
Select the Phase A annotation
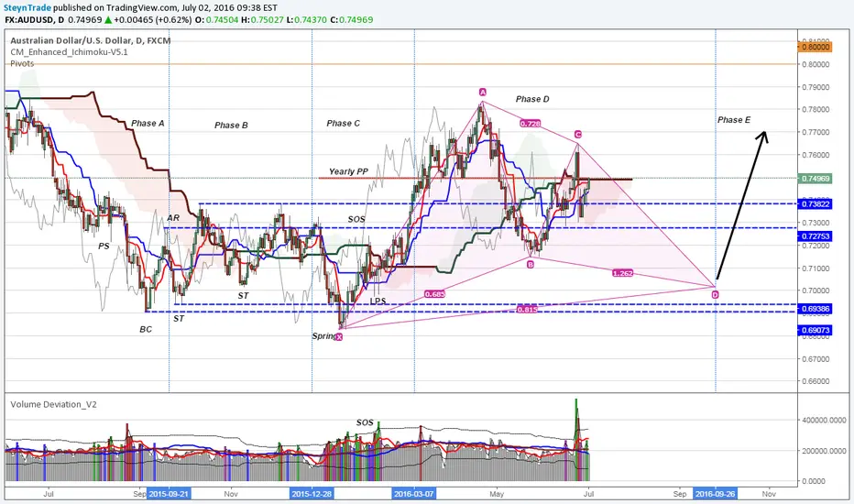[x=148, y=123]
